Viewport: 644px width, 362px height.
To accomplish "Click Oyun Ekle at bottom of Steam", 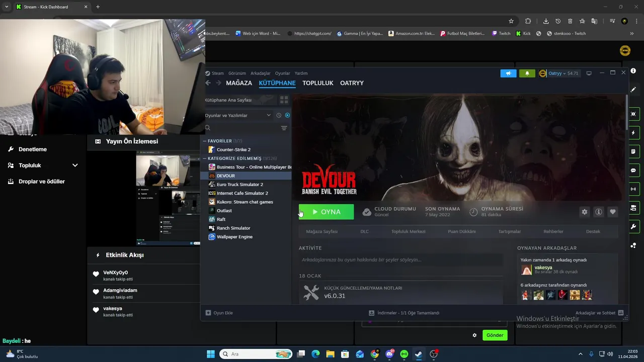I will pyautogui.click(x=219, y=313).
